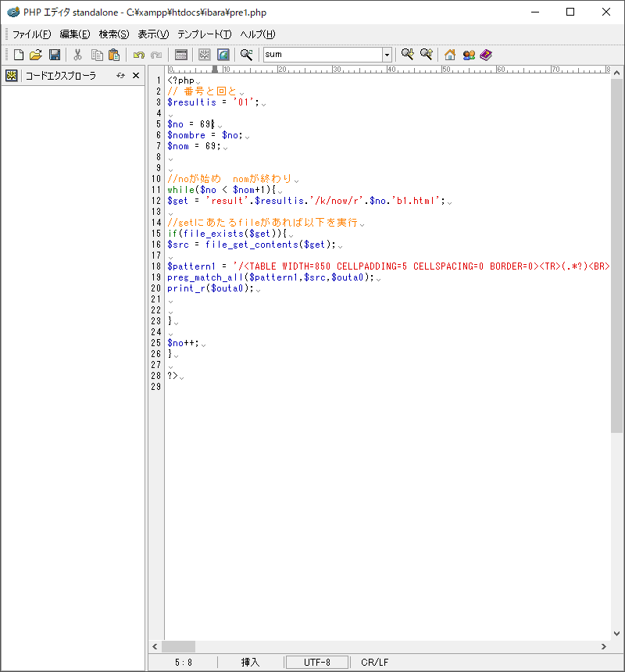Click the $pattern1 regex line
625x672 pixels.
(388, 266)
